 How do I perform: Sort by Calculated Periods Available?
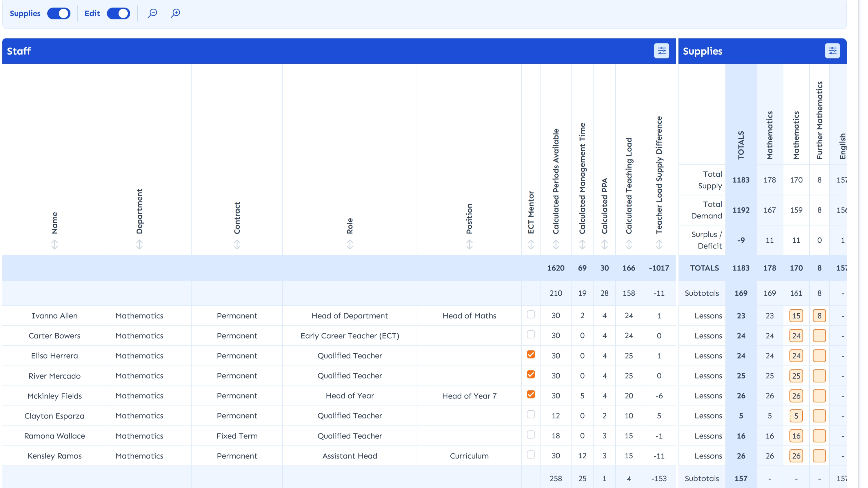click(x=556, y=245)
